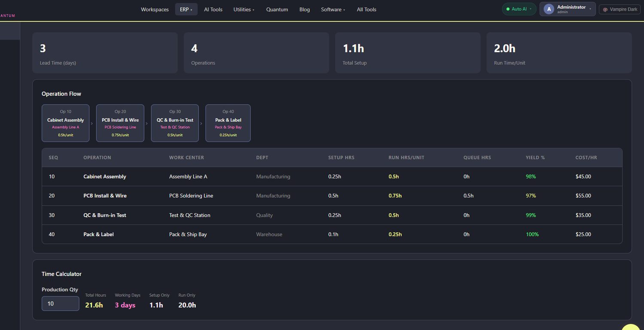Select the Quantum navigation item
Viewport: 644px width, 330px height.
277,9
